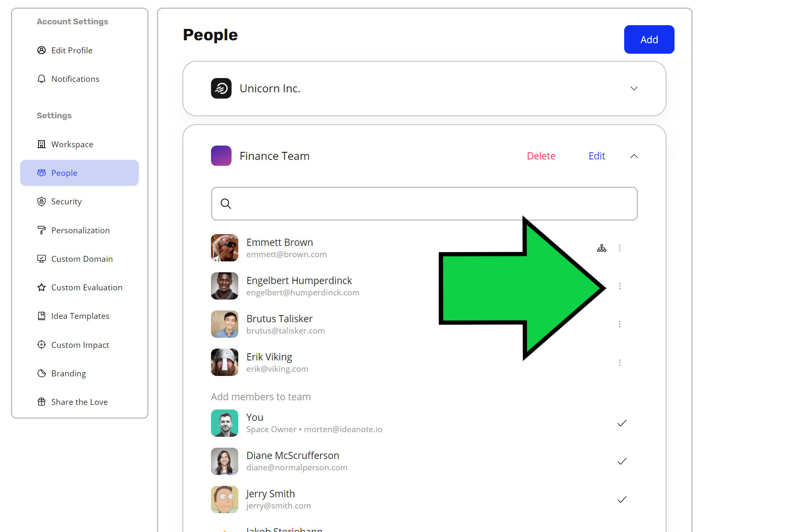Collapse the Finance Team section chevron
Screen dimensions: 810x532
coord(634,156)
